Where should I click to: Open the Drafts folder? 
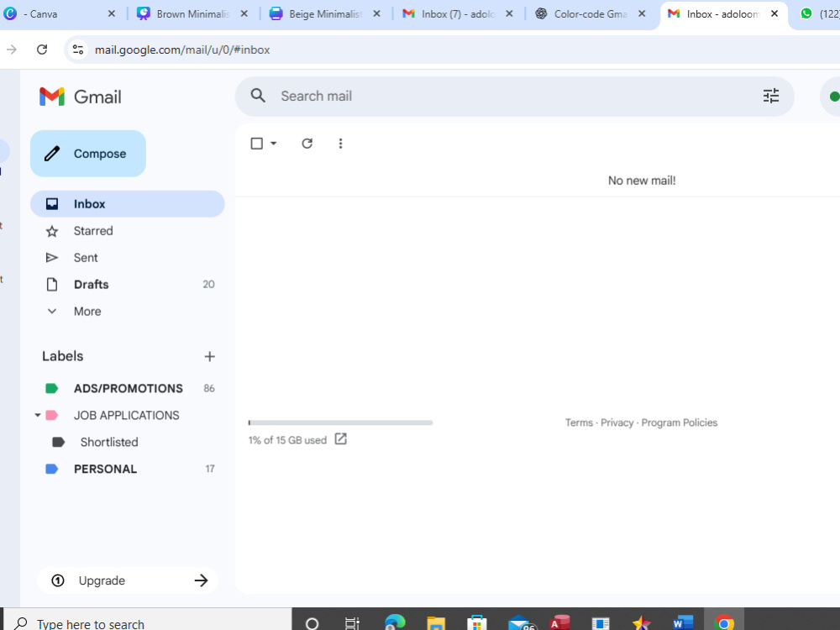[128, 285]
